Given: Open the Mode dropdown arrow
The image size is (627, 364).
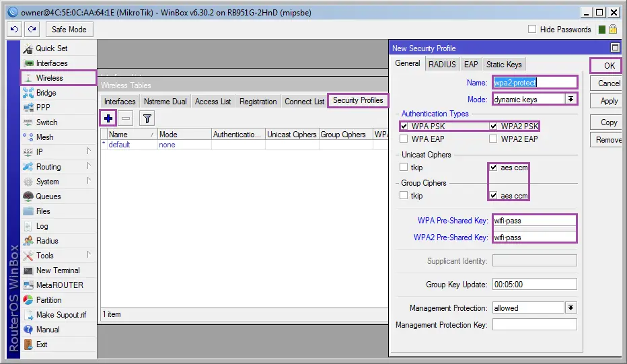Looking at the screenshot, I should [x=570, y=99].
